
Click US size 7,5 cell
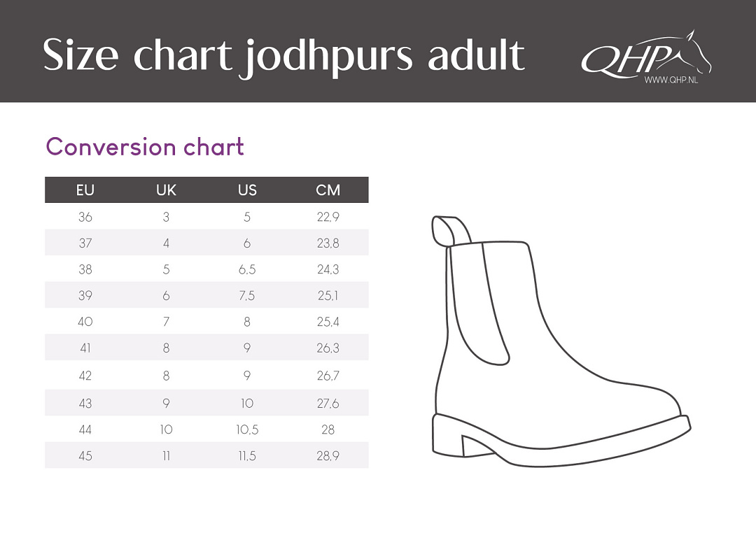click(247, 296)
